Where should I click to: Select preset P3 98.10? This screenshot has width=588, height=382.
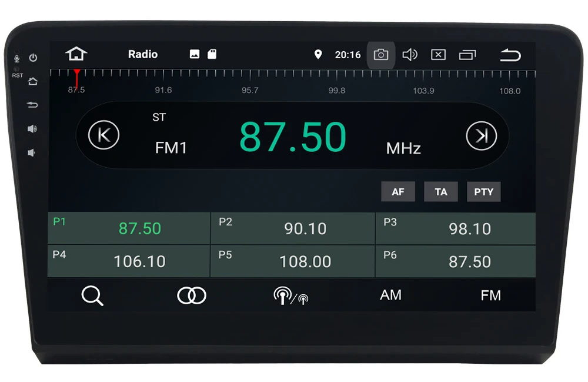(456, 228)
